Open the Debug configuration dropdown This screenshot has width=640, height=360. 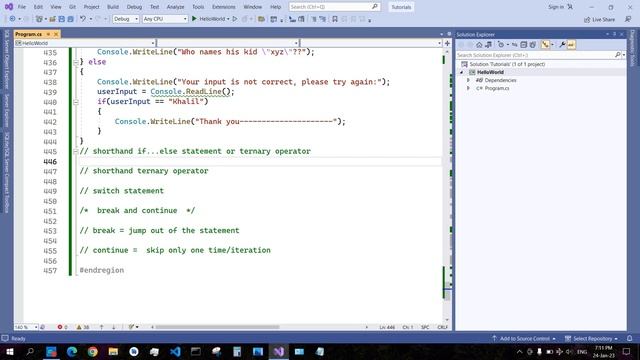pyautogui.click(x=126, y=19)
